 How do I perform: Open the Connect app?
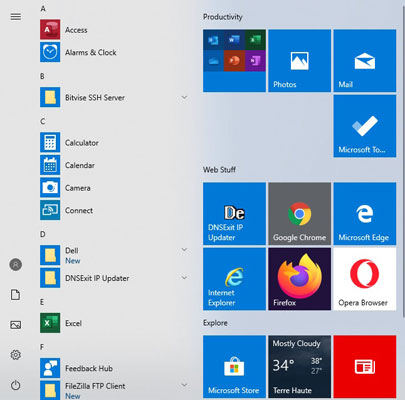tap(114, 210)
